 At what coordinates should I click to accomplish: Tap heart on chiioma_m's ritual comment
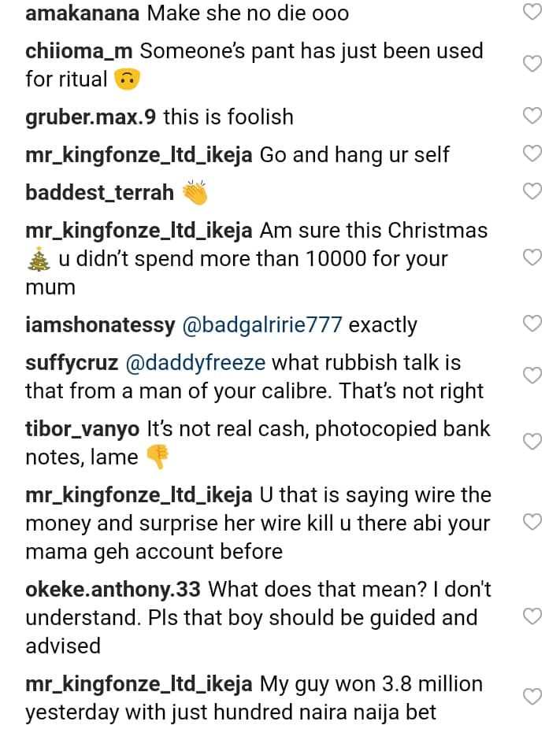tap(533, 65)
